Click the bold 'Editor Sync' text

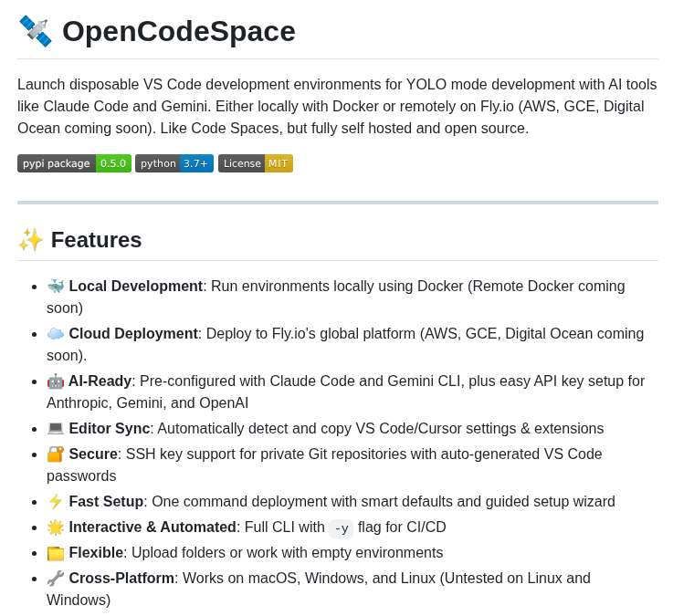click(x=110, y=428)
